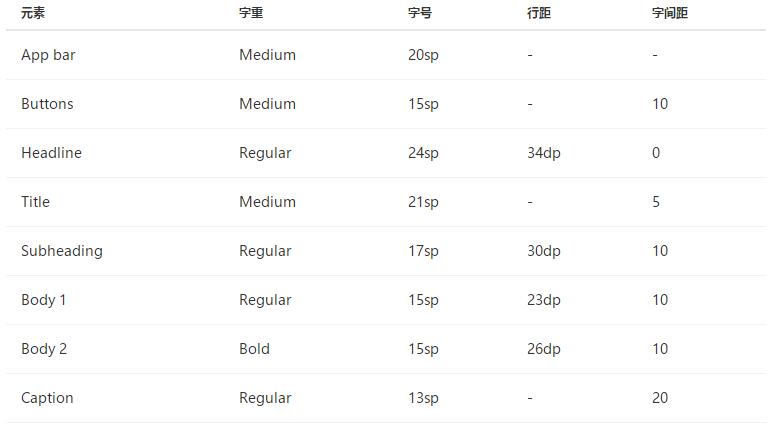This screenshot has height=426, width=772.
Task: Click the Caption element cell
Action: point(47,398)
